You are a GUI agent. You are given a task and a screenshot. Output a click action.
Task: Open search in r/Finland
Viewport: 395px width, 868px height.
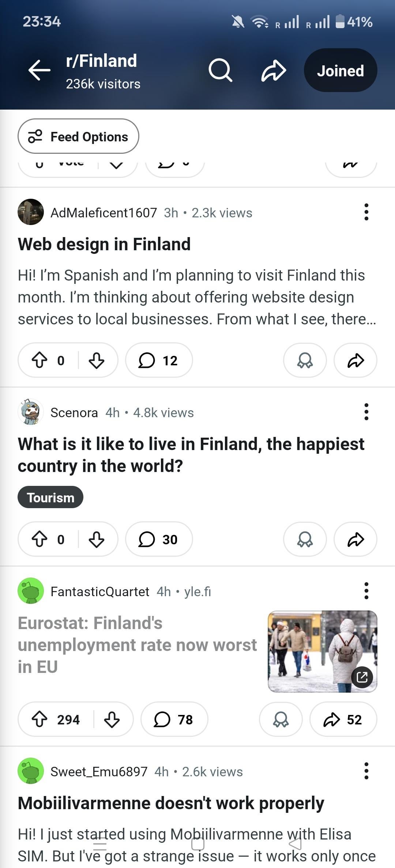pos(220,70)
